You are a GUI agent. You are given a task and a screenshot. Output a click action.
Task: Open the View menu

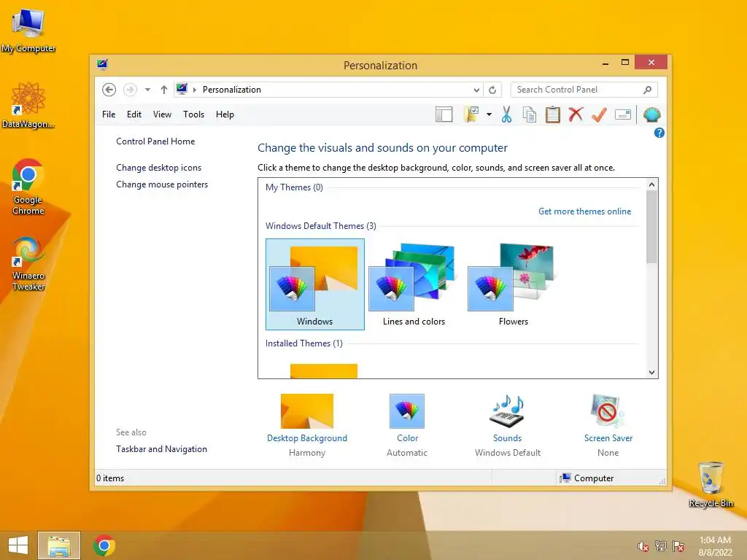(x=162, y=114)
